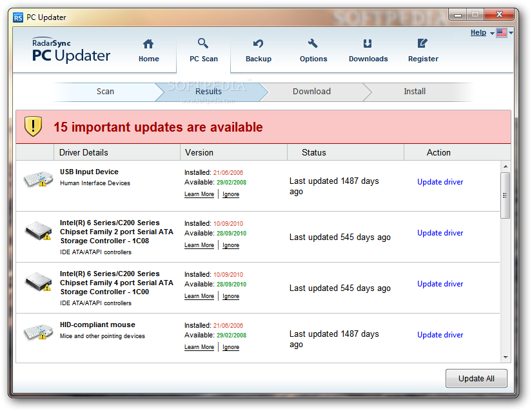
Task: Expand the Help menu arrow
Action: pyautogui.click(x=492, y=34)
